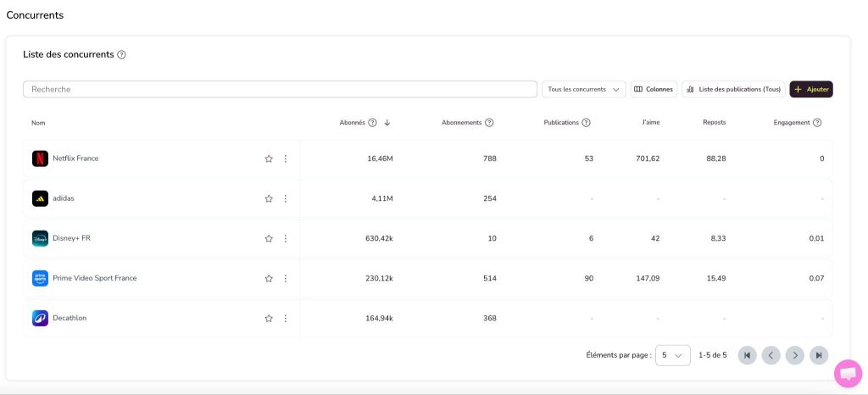Show the Engagement column help tooltip
868x395 pixels.
coord(817,123)
